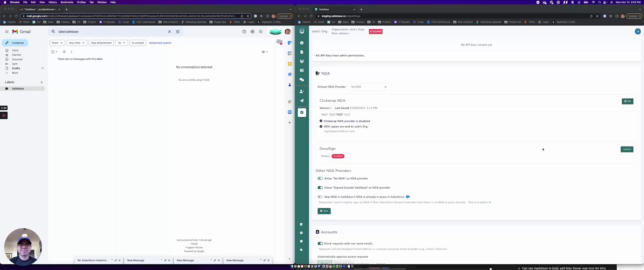
Task: Select the SafeBase label in Gmail
Action: pos(18,88)
